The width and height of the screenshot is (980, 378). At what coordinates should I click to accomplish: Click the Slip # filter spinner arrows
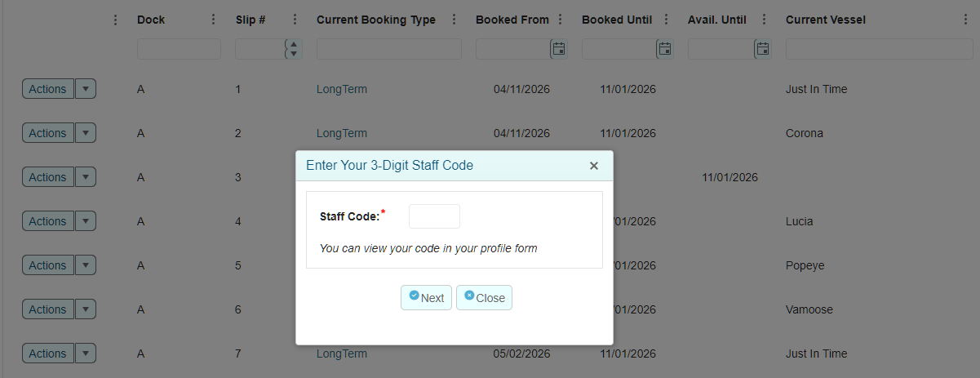click(294, 49)
